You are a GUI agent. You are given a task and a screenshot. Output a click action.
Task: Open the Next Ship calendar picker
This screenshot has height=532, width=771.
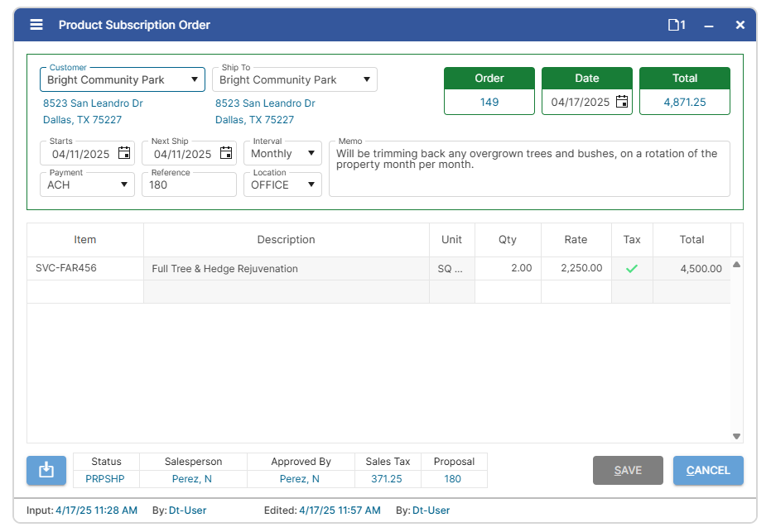point(225,152)
